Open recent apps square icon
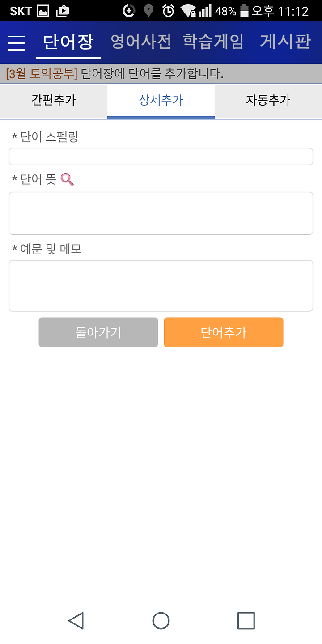 [x=246, y=621]
